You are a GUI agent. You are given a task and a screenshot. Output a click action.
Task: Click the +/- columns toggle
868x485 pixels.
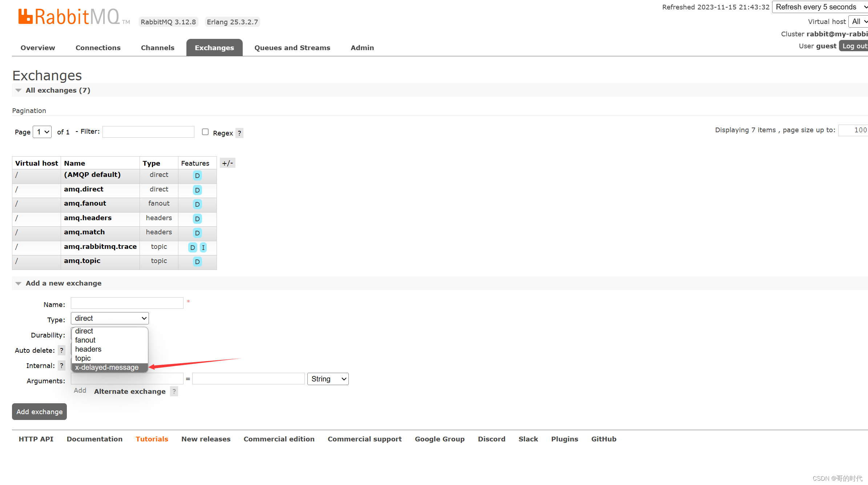pyautogui.click(x=227, y=163)
